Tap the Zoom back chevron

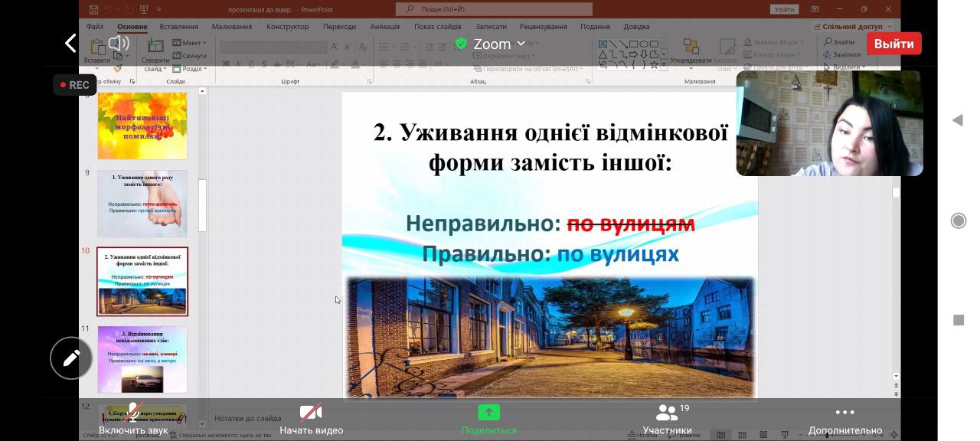click(x=70, y=44)
